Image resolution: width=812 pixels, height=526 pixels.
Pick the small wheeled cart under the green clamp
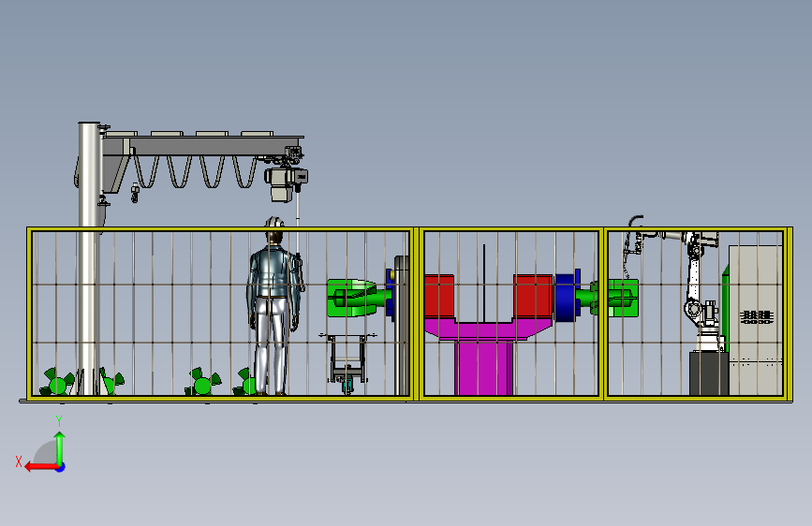click(348, 362)
